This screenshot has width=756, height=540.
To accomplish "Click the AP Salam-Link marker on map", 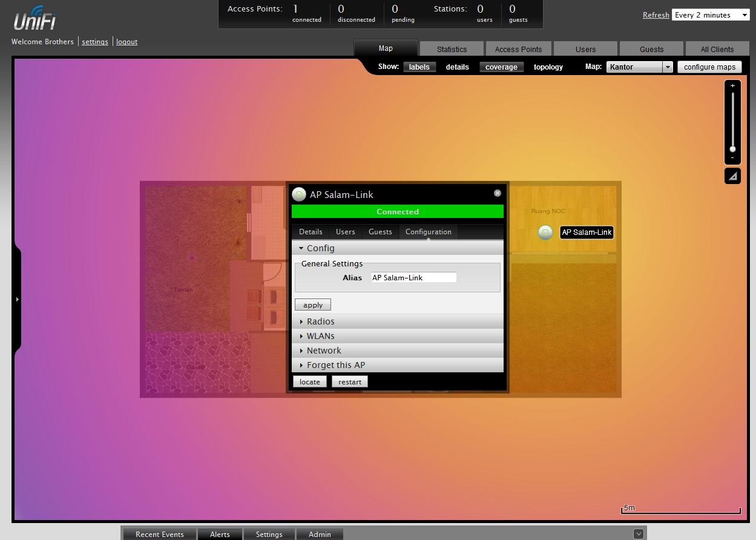I will pos(545,232).
